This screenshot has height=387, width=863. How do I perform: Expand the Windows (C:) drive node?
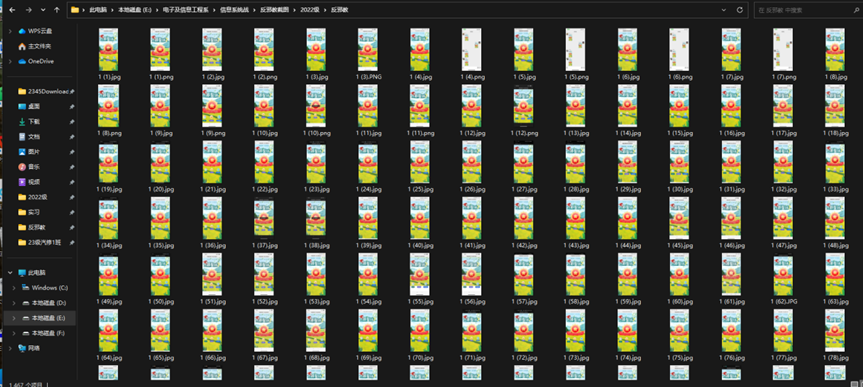14,288
